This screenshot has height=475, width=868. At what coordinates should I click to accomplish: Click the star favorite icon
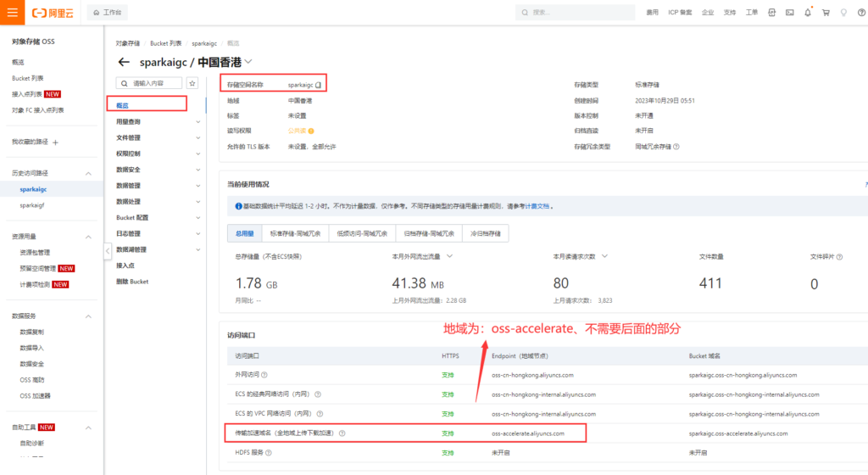[x=192, y=83]
